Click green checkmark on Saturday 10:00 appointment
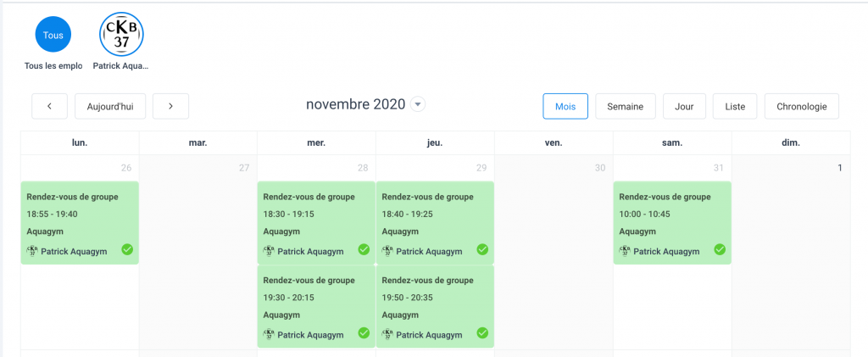Image resolution: width=868 pixels, height=357 pixels. click(x=720, y=249)
